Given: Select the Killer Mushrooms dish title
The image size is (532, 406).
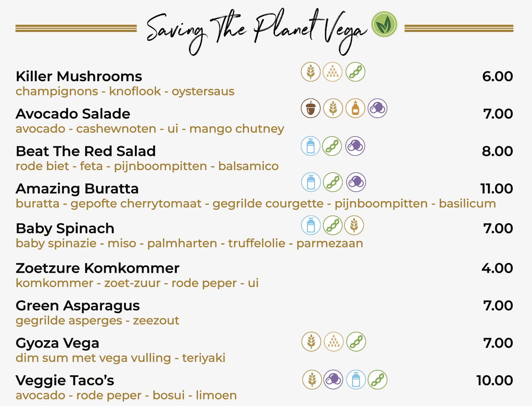Looking at the screenshot, I should (79, 76).
